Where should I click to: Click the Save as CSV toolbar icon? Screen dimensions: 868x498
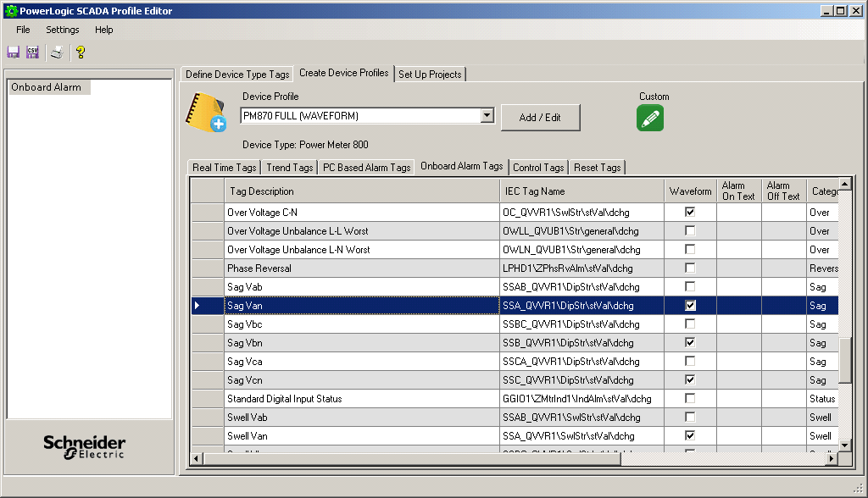pos(33,52)
